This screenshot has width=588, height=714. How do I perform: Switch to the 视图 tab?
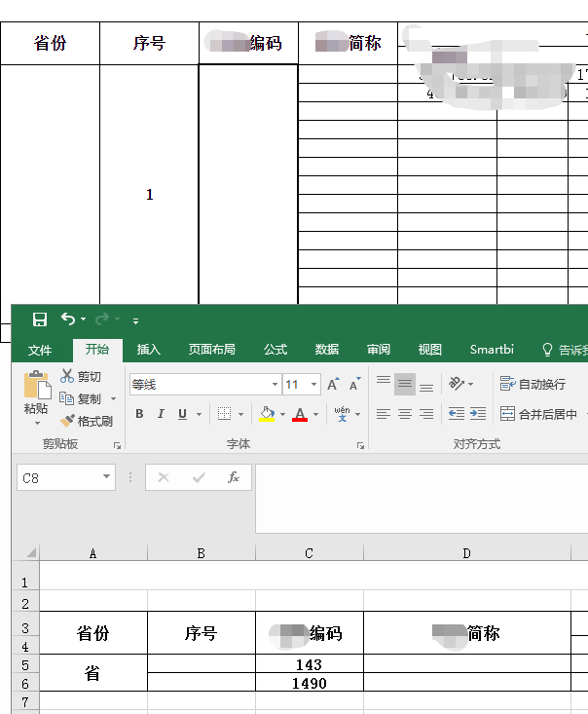(430, 350)
